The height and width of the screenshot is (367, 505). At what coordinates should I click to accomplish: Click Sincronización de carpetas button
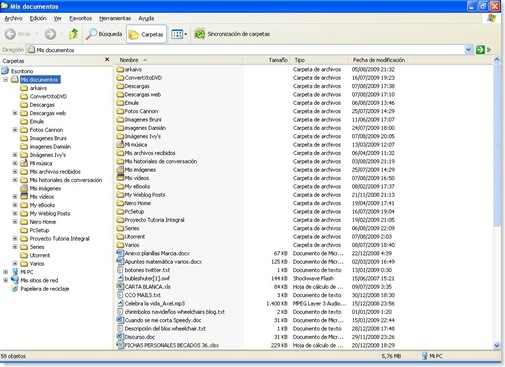pyautogui.click(x=232, y=34)
